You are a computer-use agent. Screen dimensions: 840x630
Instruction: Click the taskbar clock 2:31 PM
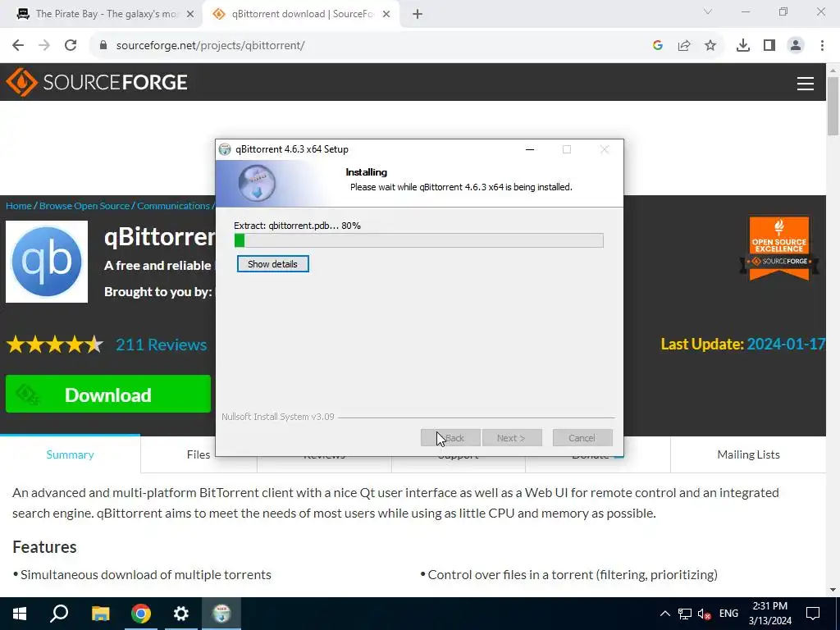[770, 614]
